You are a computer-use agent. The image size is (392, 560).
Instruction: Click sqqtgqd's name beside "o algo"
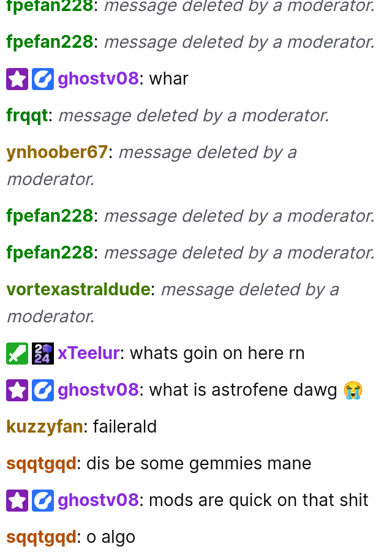[x=42, y=537]
